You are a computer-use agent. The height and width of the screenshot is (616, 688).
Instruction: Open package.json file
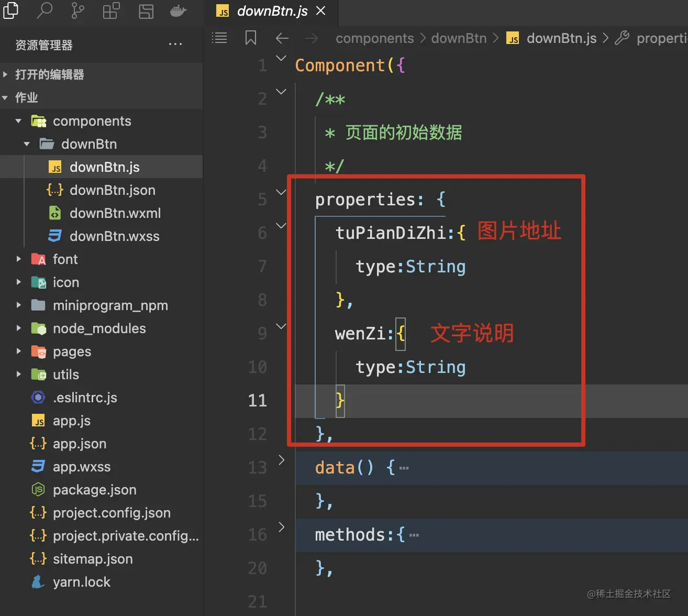(x=101, y=490)
